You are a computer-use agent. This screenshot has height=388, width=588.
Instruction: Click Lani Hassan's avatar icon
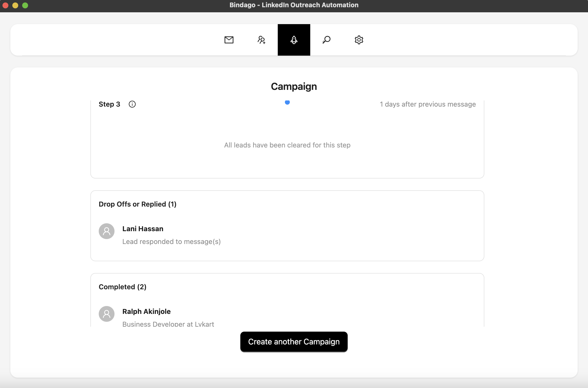click(106, 231)
